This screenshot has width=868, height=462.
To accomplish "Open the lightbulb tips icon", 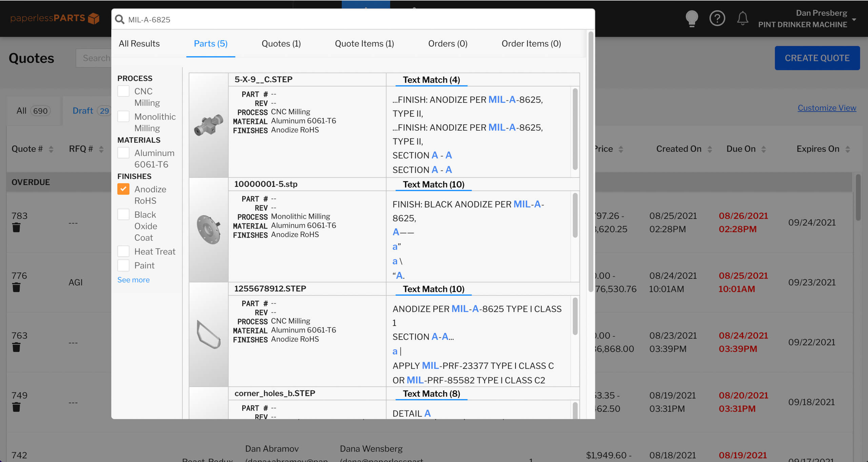I will 692,18.
